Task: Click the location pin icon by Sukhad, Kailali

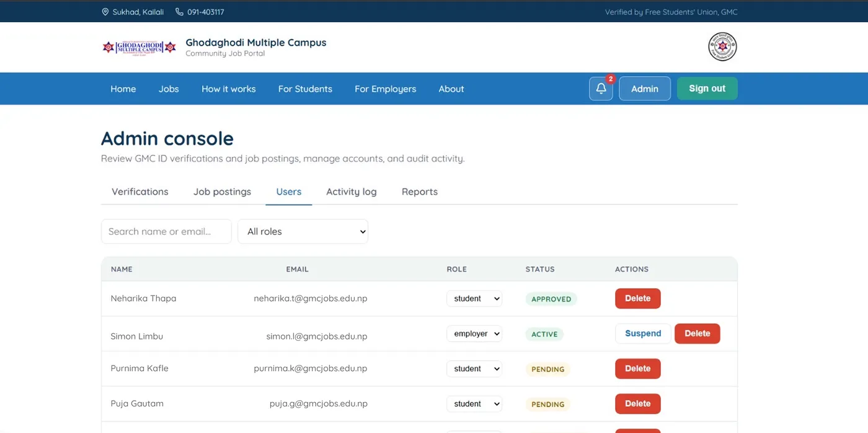Action: coord(105,12)
